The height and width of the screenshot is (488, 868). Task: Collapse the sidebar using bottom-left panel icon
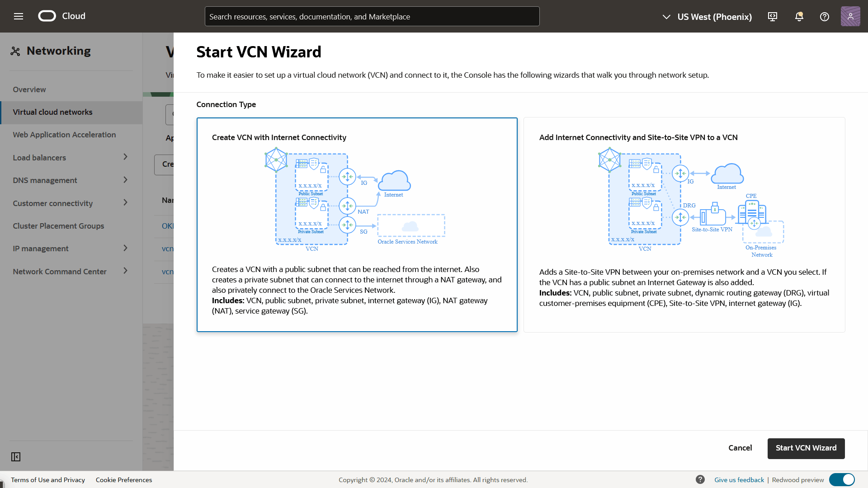tap(16, 457)
